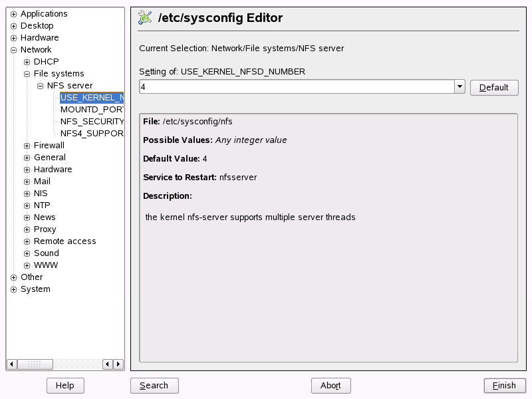Click the Service to Restart: nfsserver text

pyautogui.click(x=200, y=177)
